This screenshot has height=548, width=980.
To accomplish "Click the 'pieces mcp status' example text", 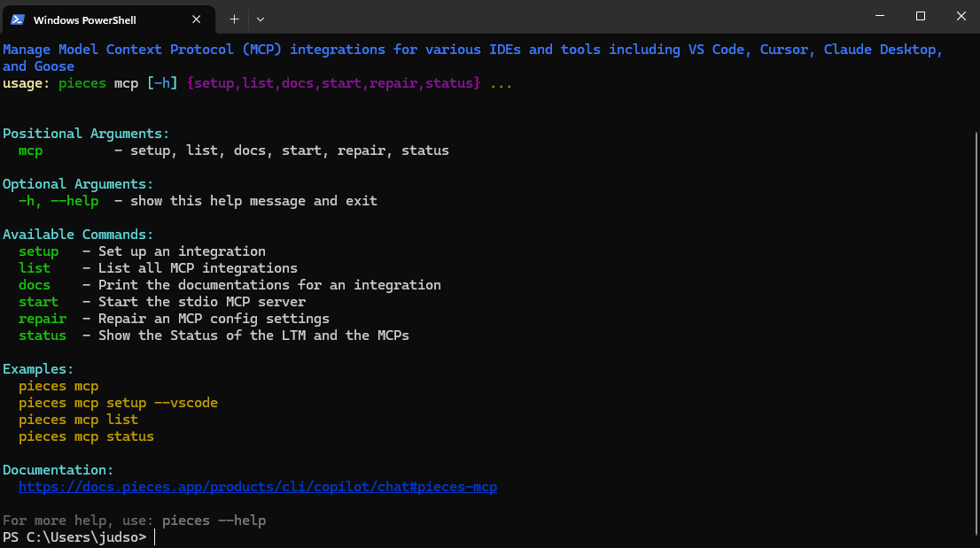I will (x=86, y=437).
